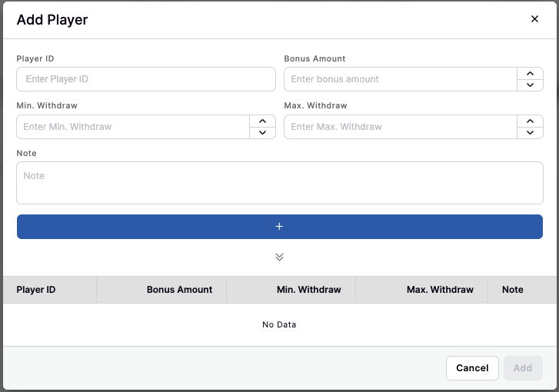Increment Min. Withdraw using up chevron
The width and height of the screenshot is (559, 392).
click(x=263, y=121)
